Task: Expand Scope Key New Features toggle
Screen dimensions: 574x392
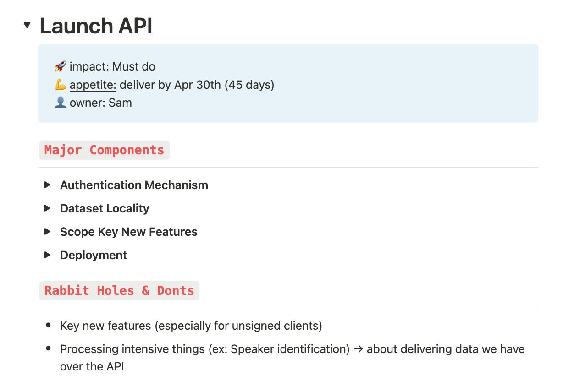Action: [48, 231]
